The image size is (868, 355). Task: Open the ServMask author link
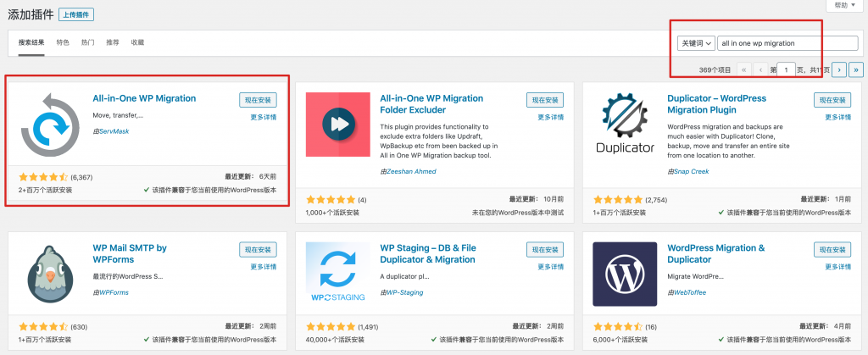coord(114,131)
